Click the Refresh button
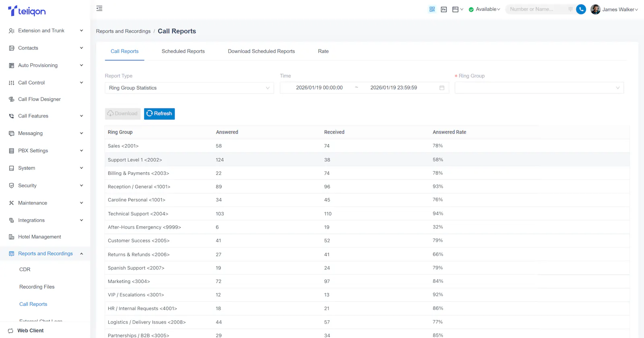Screen dimensions: 644x338 pos(159,113)
